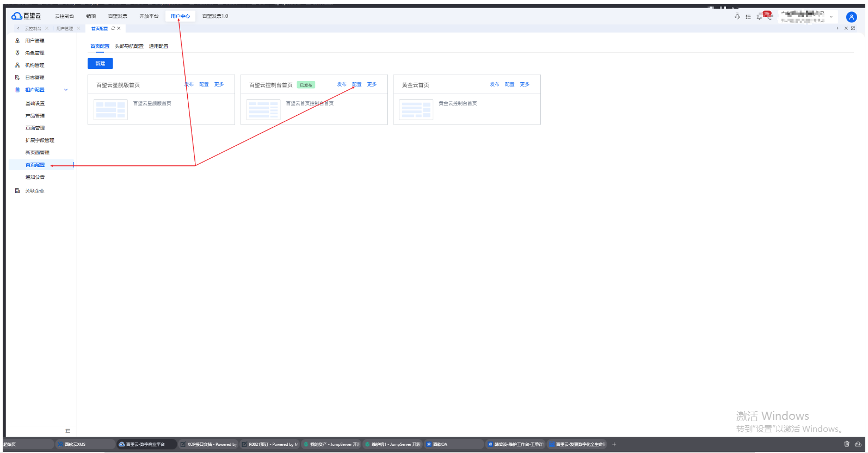Collapse the 租户配置 menu chevron
Screen dimensions: 868x453
(66, 90)
